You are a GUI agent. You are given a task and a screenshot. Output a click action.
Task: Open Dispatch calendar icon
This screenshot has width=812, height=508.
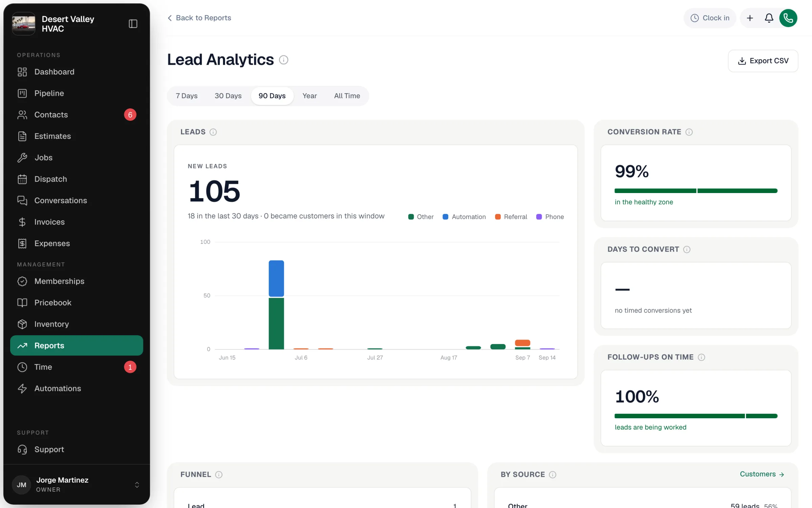(x=22, y=179)
